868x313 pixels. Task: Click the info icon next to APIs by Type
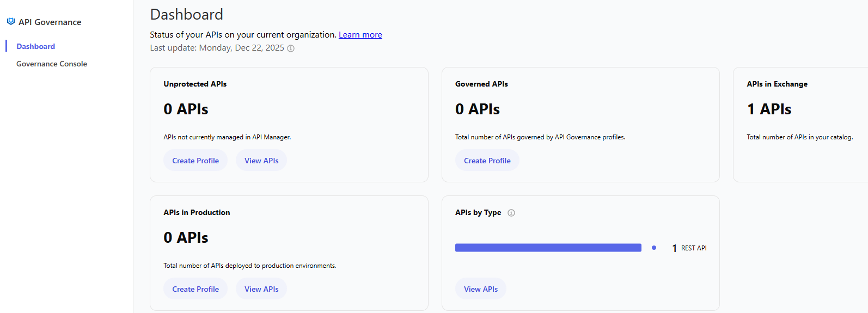coord(511,213)
